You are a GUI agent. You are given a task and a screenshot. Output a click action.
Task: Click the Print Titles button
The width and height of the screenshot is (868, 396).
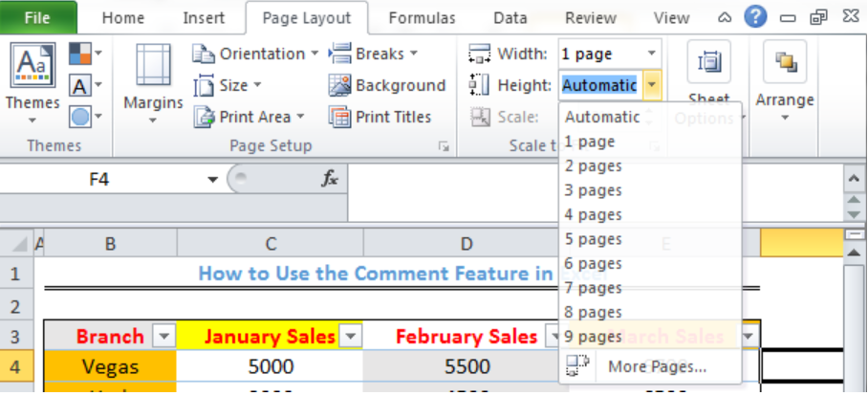(380, 117)
